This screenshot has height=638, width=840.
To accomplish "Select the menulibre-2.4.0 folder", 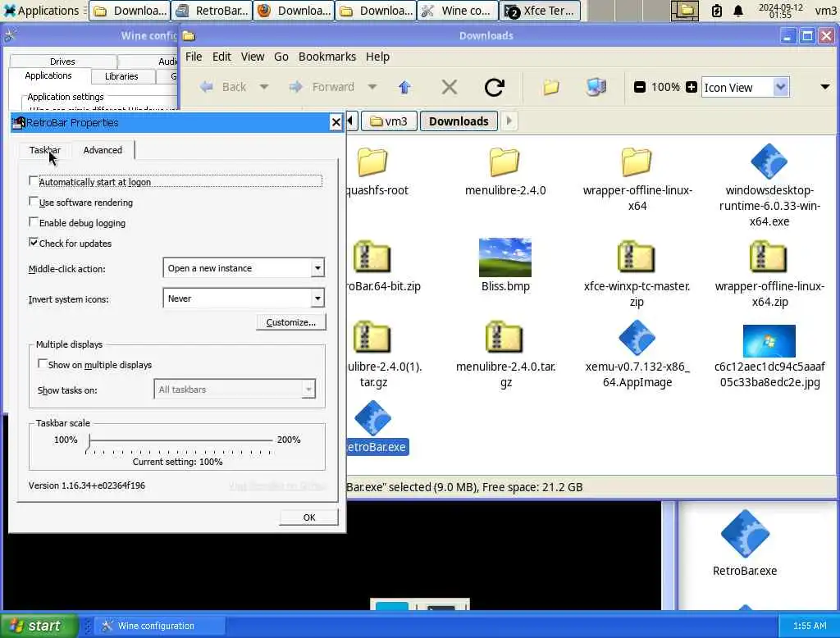I will point(504,171).
